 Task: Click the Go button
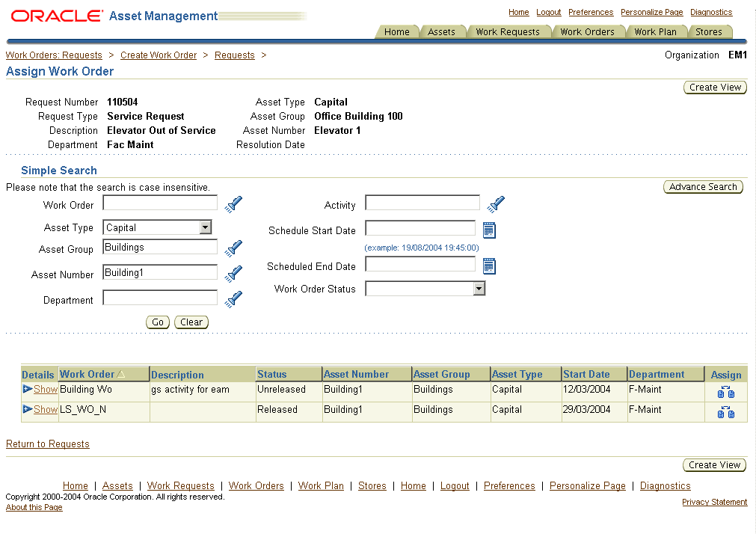tap(158, 322)
